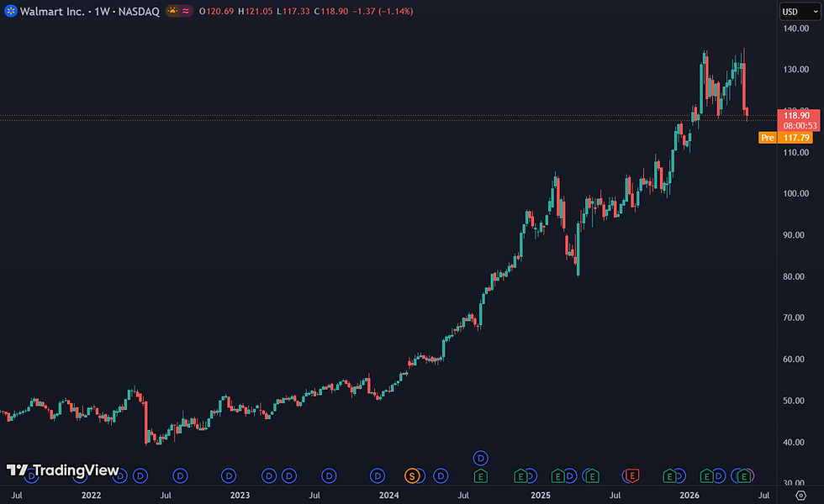Click the 1W interval in the legend

(102, 11)
